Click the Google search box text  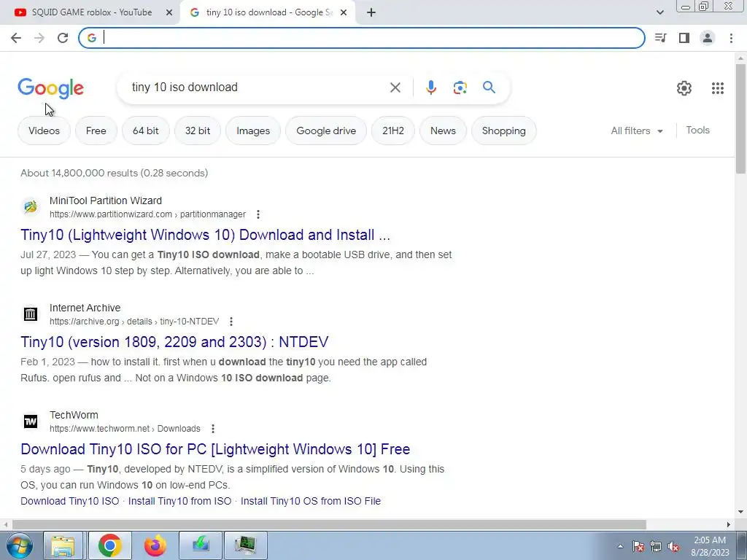tap(185, 87)
